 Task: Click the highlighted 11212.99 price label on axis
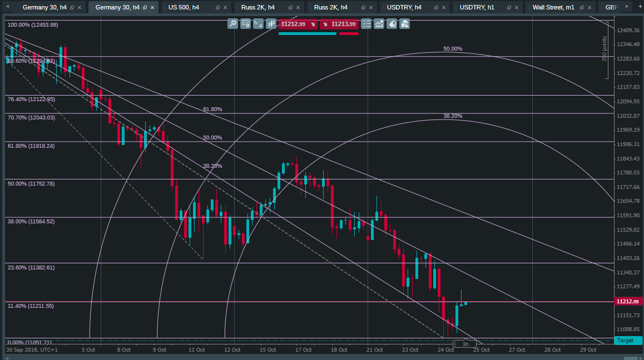click(x=627, y=301)
